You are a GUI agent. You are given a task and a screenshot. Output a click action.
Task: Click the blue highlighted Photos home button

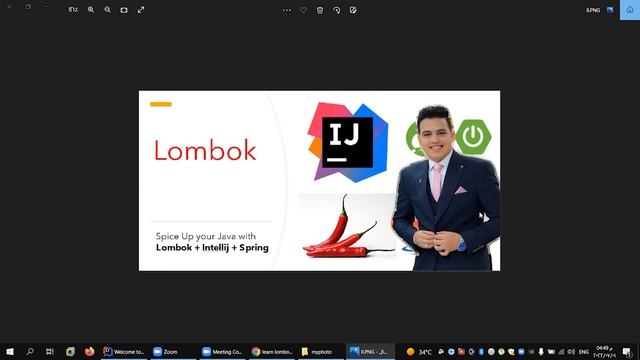point(630,10)
